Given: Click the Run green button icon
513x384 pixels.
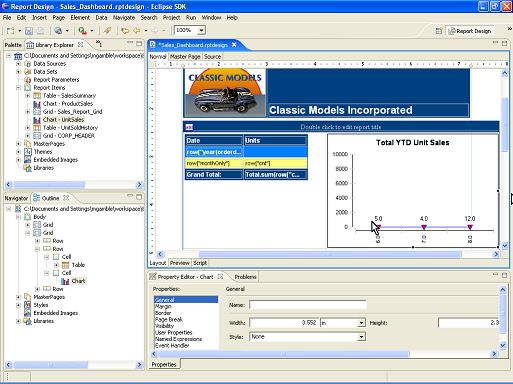Looking at the screenshot, I should point(82,31).
